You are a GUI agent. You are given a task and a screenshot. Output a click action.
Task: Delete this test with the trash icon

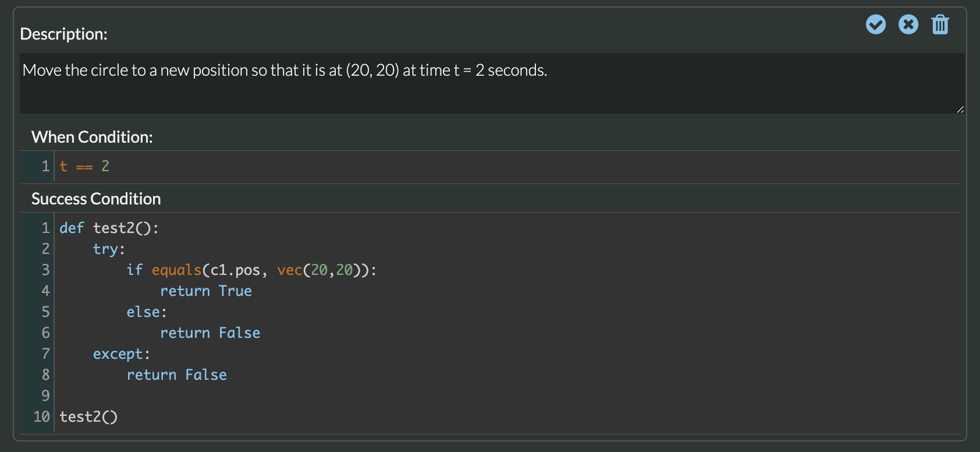940,24
